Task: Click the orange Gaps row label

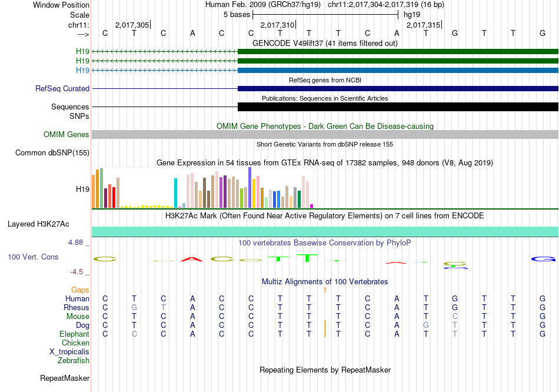Action: [80, 290]
